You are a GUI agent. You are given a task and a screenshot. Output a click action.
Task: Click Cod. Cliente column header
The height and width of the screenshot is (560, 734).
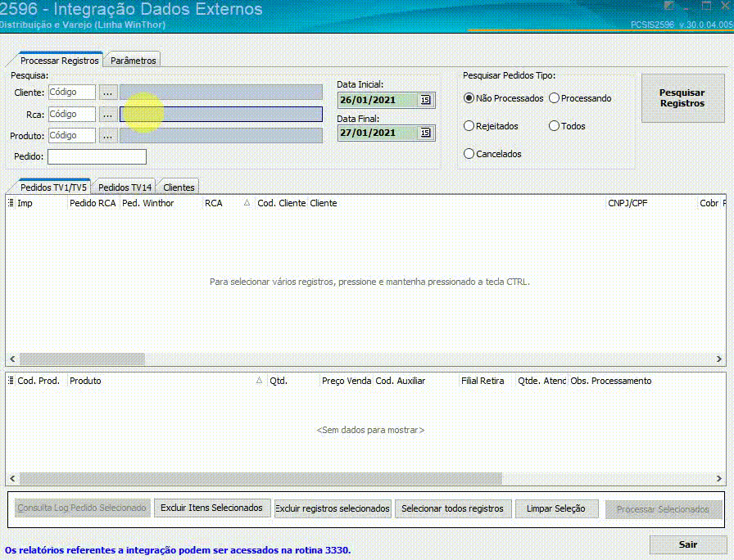point(281,203)
